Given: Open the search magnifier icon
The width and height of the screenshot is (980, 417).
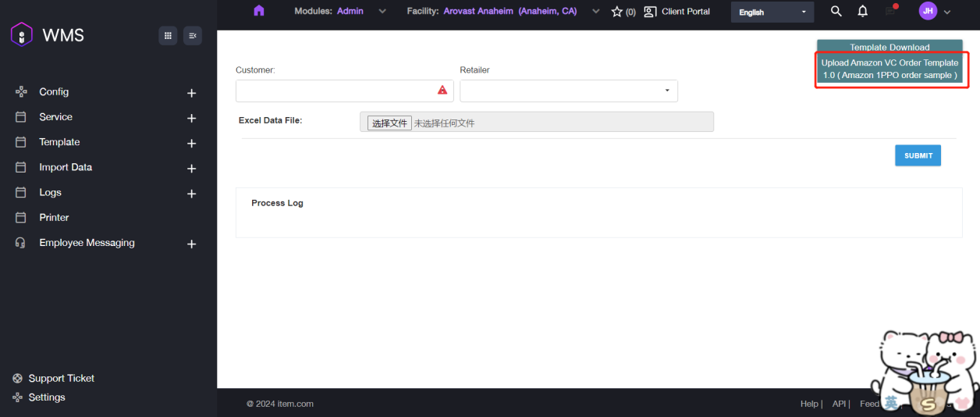Looking at the screenshot, I should pos(836,12).
